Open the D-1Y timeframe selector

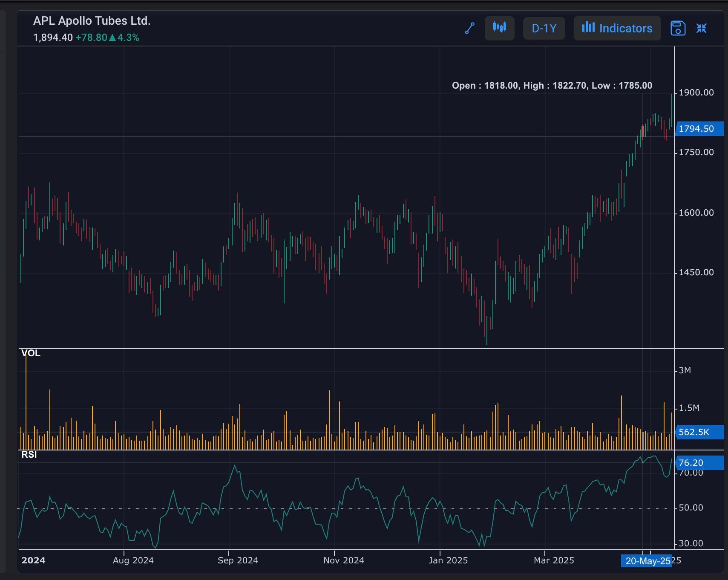[x=544, y=28]
